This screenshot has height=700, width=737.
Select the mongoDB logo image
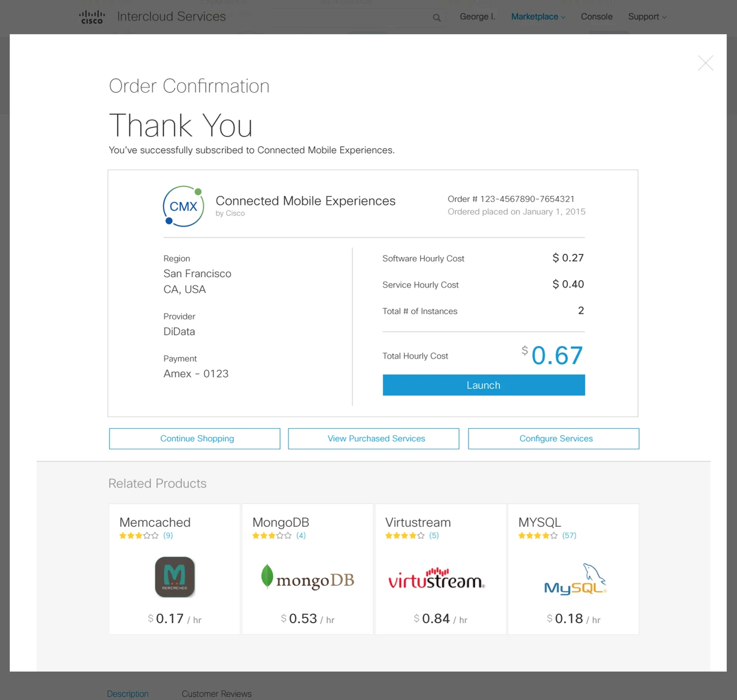tap(308, 577)
